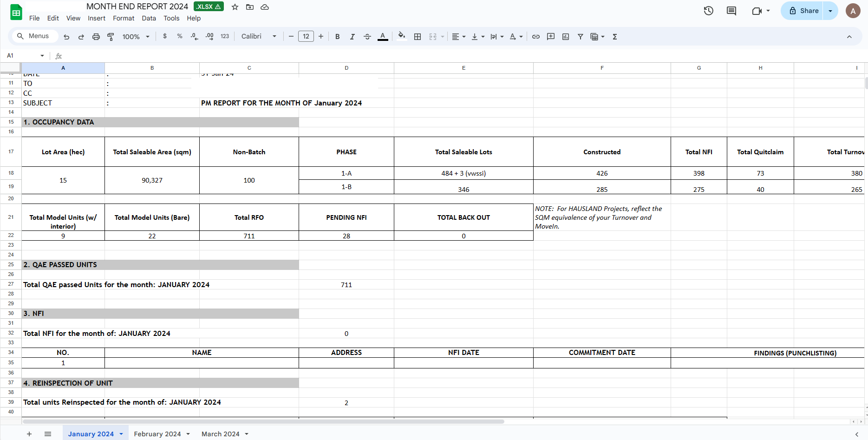Click the Undo icon

coord(66,37)
